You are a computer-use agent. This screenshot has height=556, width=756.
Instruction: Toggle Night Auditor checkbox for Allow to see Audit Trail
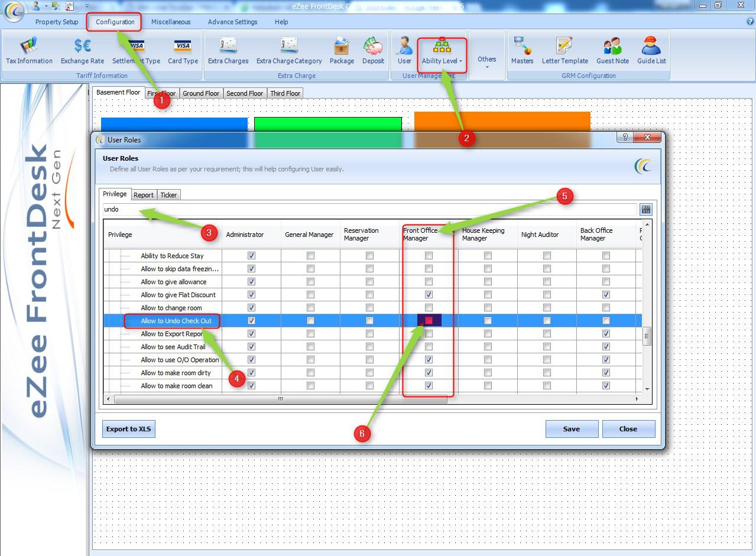pyautogui.click(x=547, y=347)
